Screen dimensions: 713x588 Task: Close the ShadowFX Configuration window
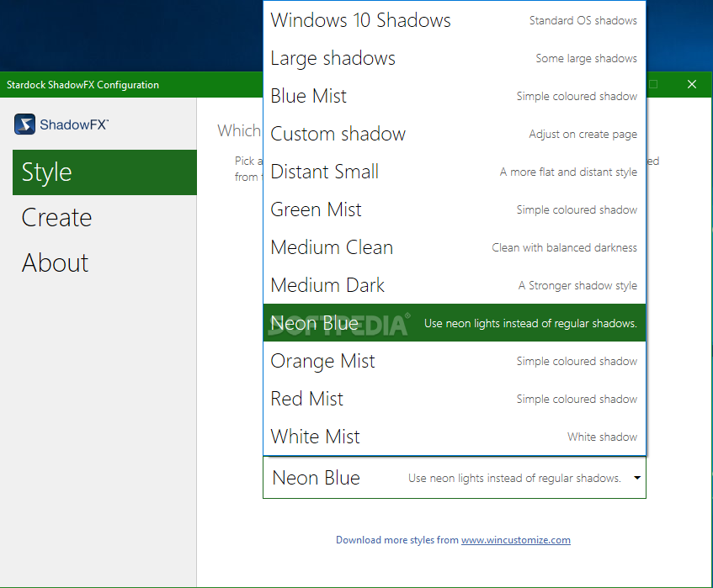692,84
